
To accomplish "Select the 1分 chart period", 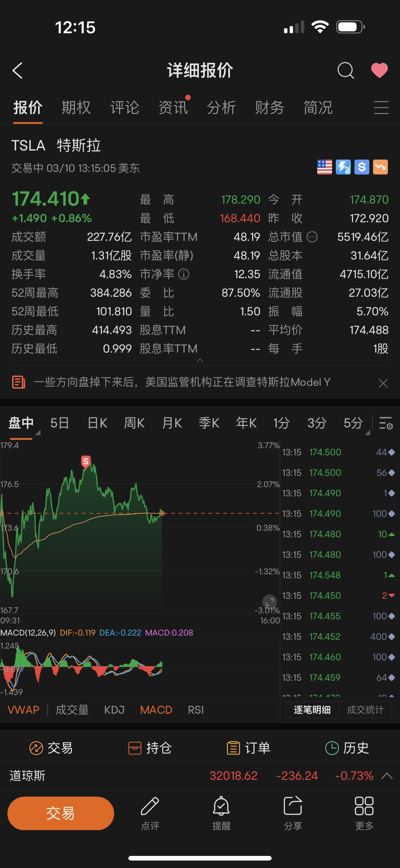I will click(281, 423).
